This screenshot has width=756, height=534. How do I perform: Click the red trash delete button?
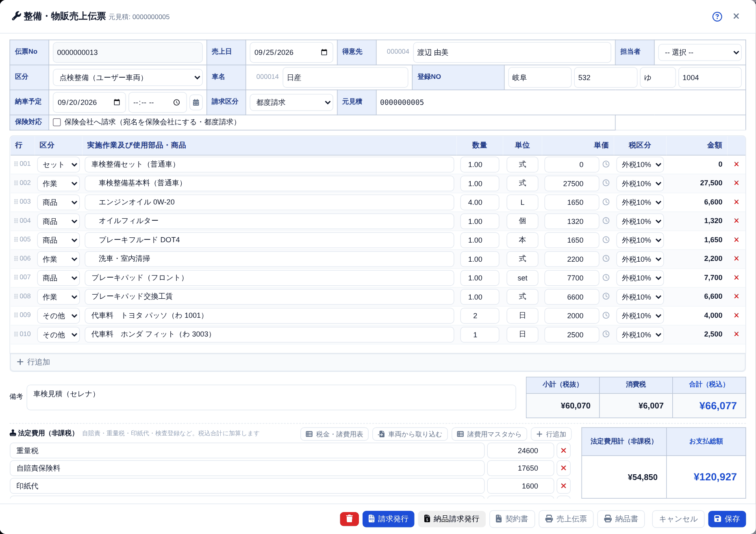click(349, 519)
